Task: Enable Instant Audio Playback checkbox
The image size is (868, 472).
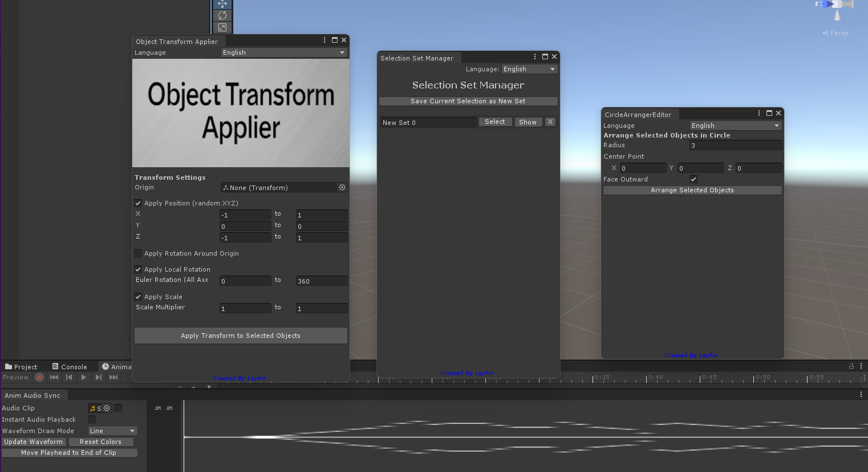Action: pyautogui.click(x=92, y=419)
